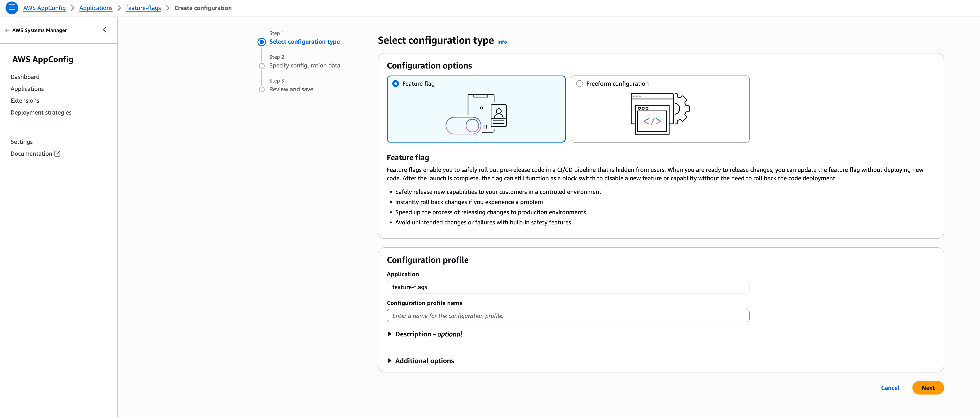The image size is (980, 417).
Task: Collapse the side navigation panel chevron
Action: tap(105, 30)
